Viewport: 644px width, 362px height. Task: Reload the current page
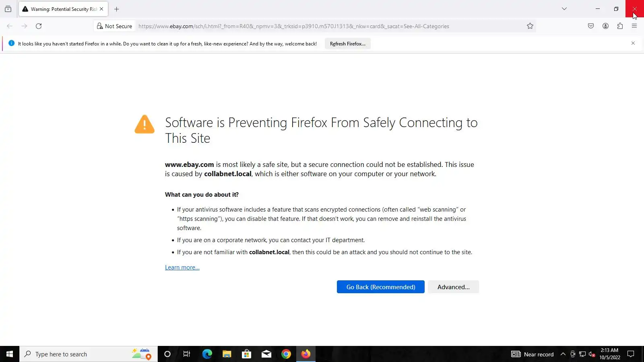tap(39, 26)
